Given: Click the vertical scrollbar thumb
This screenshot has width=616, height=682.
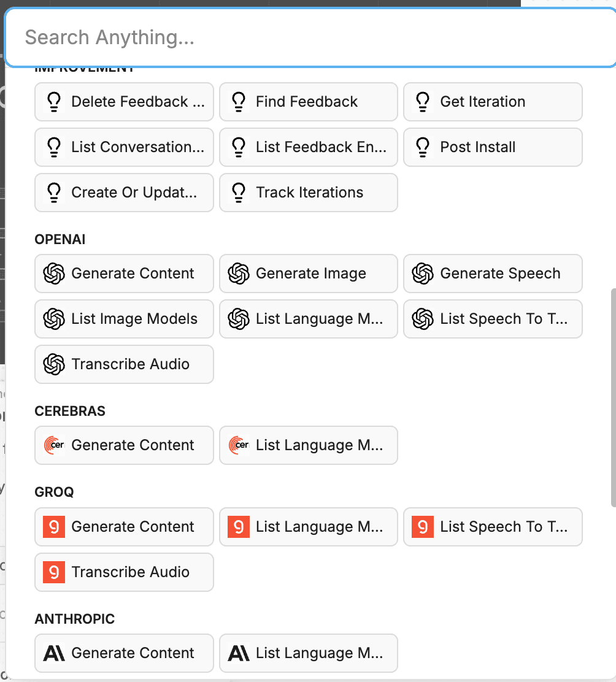Looking at the screenshot, I should click(x=614, y=397).
